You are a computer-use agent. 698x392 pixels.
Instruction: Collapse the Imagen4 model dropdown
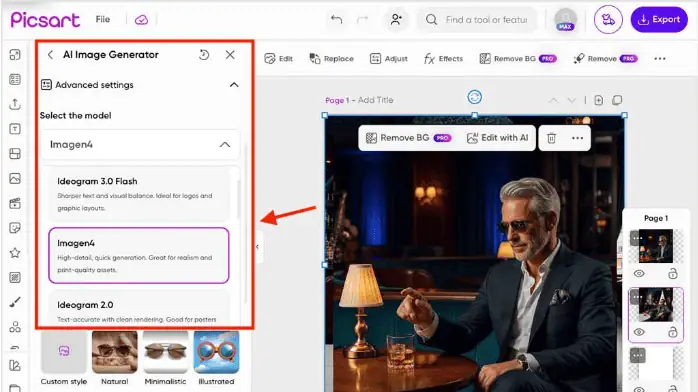pyautogui.click(x=225, y=145)
